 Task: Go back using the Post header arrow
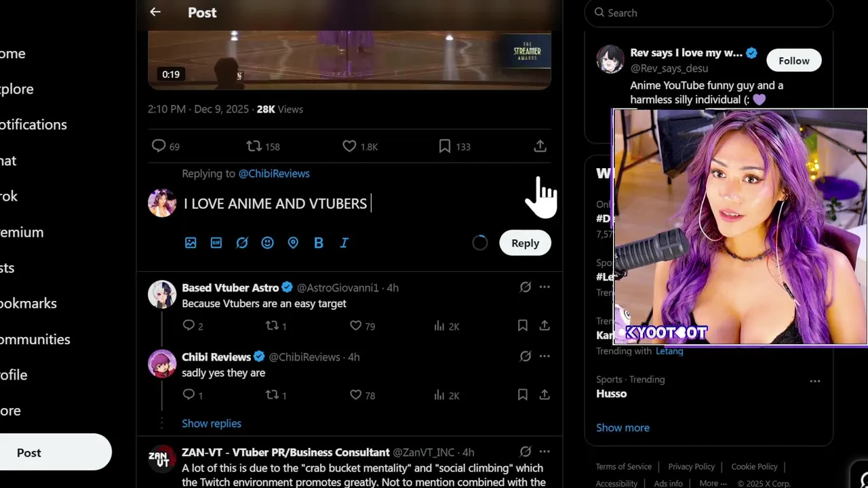coord(155,12)
